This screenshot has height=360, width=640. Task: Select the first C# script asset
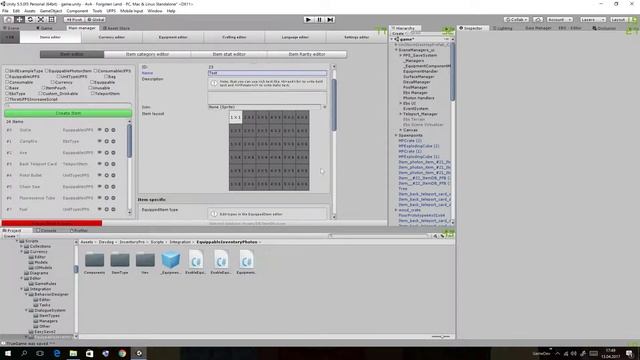pyautogui.click(x=196, y=262)
